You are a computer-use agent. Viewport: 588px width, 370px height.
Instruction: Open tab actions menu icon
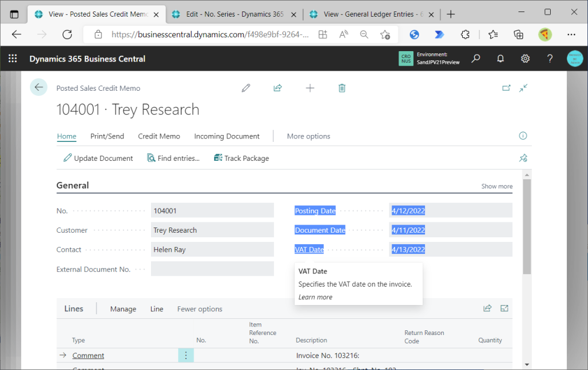click(x=14, y=14)
